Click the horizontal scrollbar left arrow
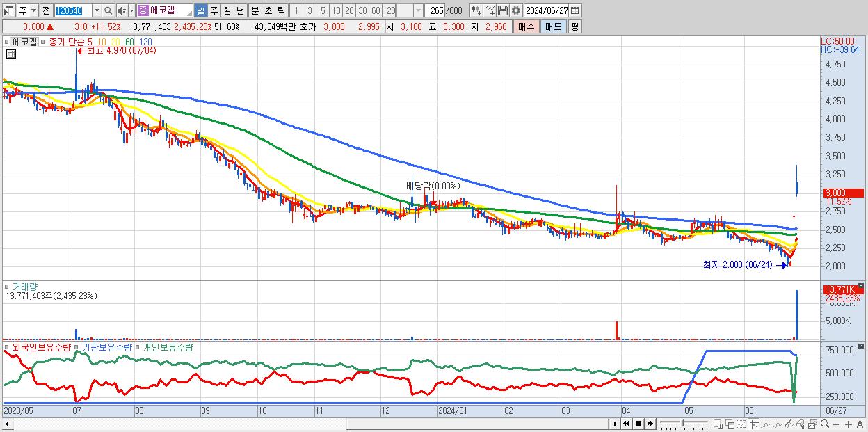Screen dimensions: 868x432 coord(7,423)
